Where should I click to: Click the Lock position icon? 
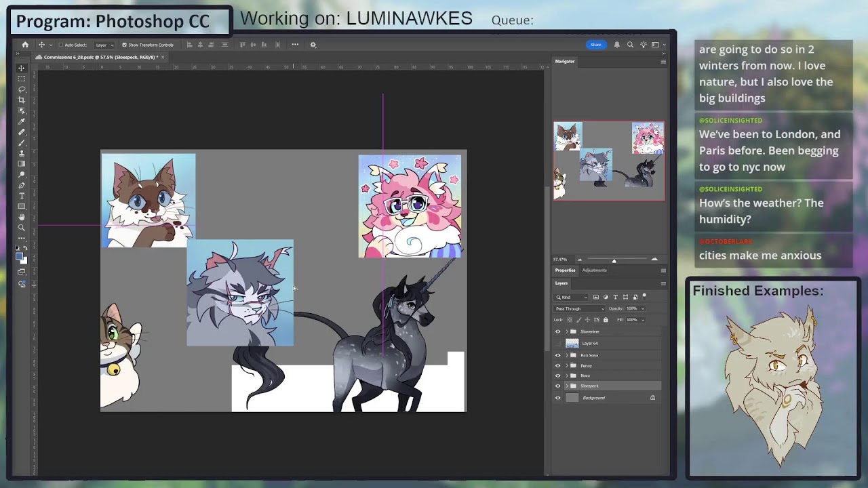pyautogui.click(x=587, y=319)
